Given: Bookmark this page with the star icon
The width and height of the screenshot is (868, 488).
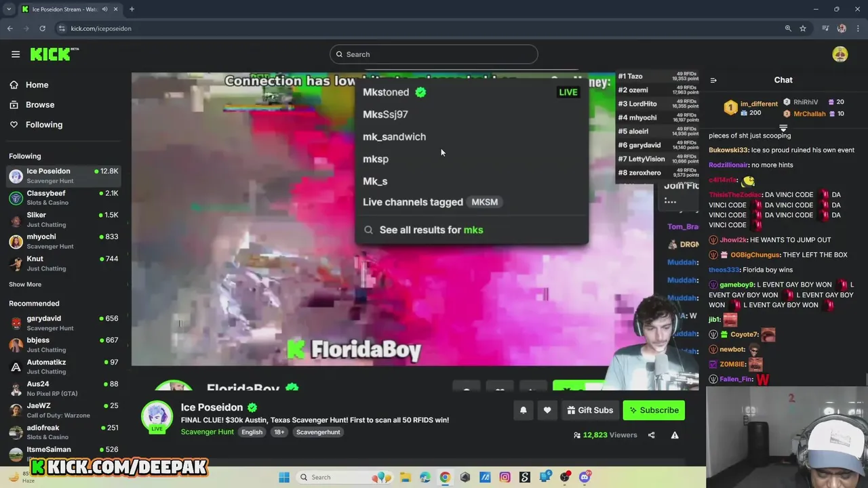Looking at the screenshot, I should point(803,28).
